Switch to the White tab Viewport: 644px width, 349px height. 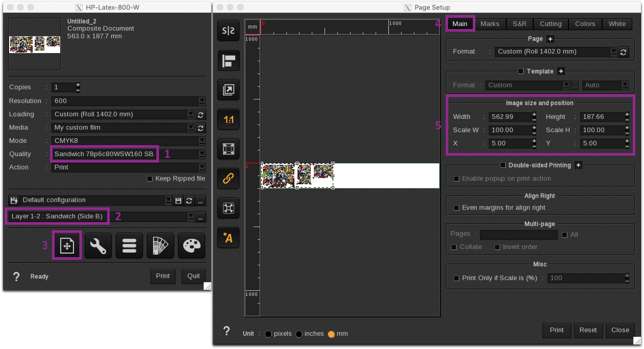click(617, 24)
